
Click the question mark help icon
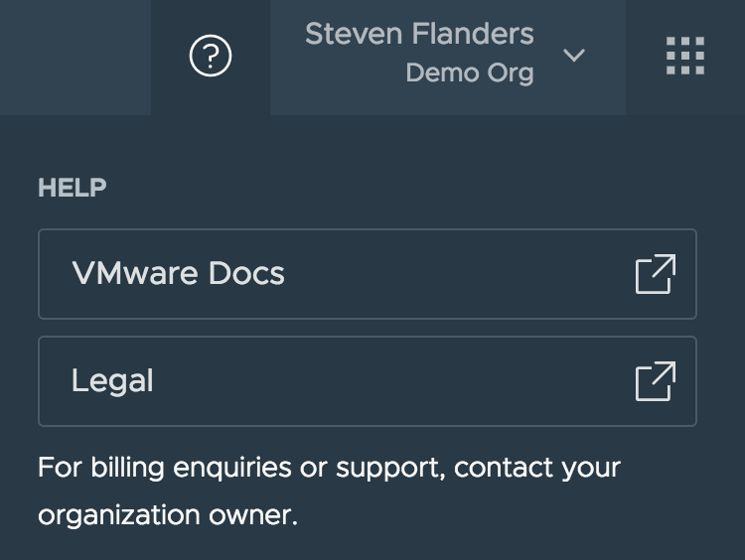[x=210, y=57]
